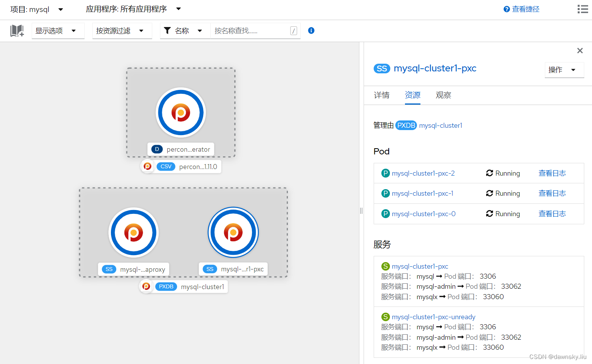Click the funnel icon beside 名称
The image size is (592, 364).
click(x=167, y=30)
